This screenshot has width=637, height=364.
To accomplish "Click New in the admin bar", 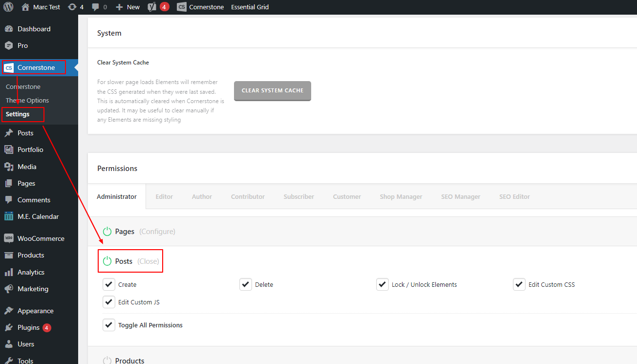I will 128,7.
